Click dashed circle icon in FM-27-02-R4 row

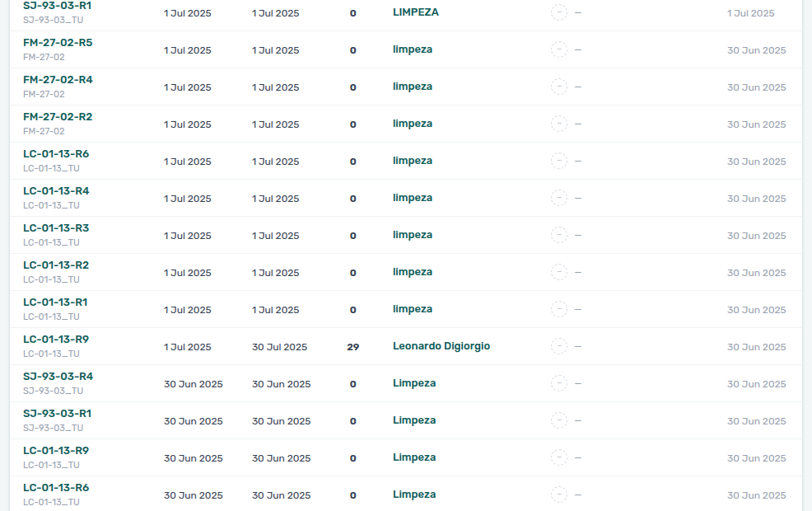point(559,87)
